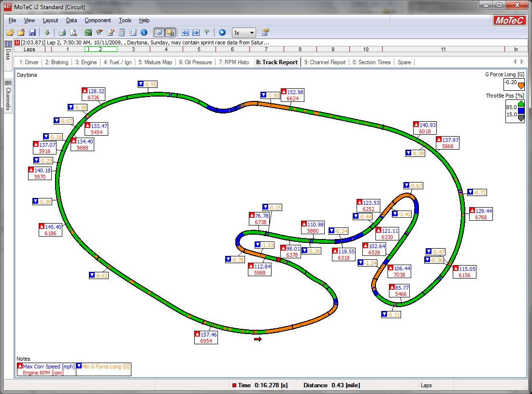
Task: Select lap 3 in the Laps bar
Action: click(x=133, y=49)
